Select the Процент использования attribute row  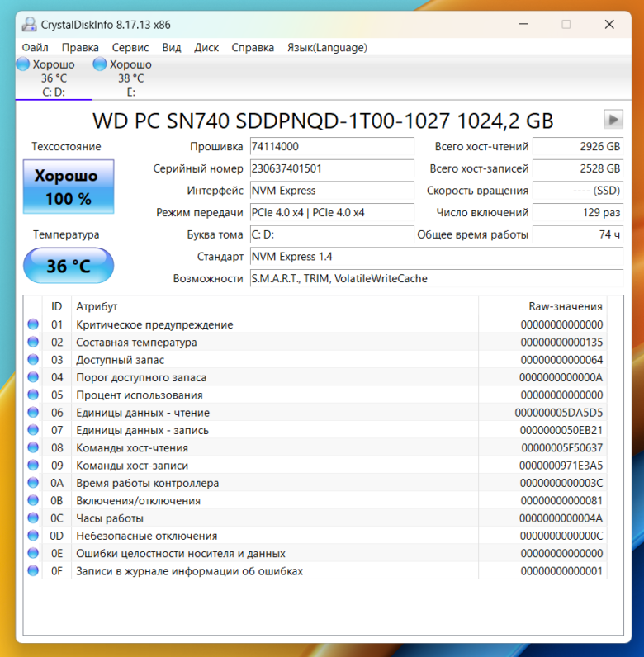[315, 395]
